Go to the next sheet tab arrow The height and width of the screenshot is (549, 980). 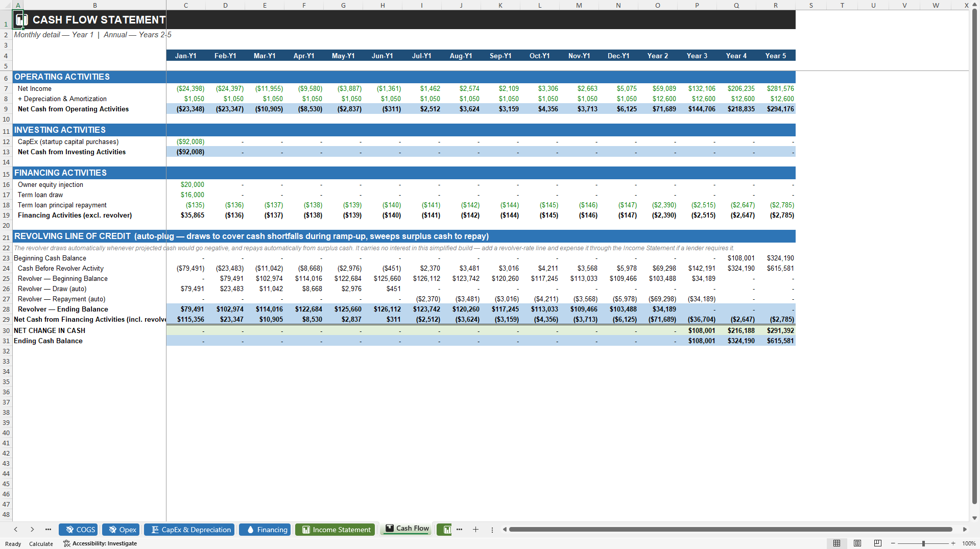click(32, 530)
